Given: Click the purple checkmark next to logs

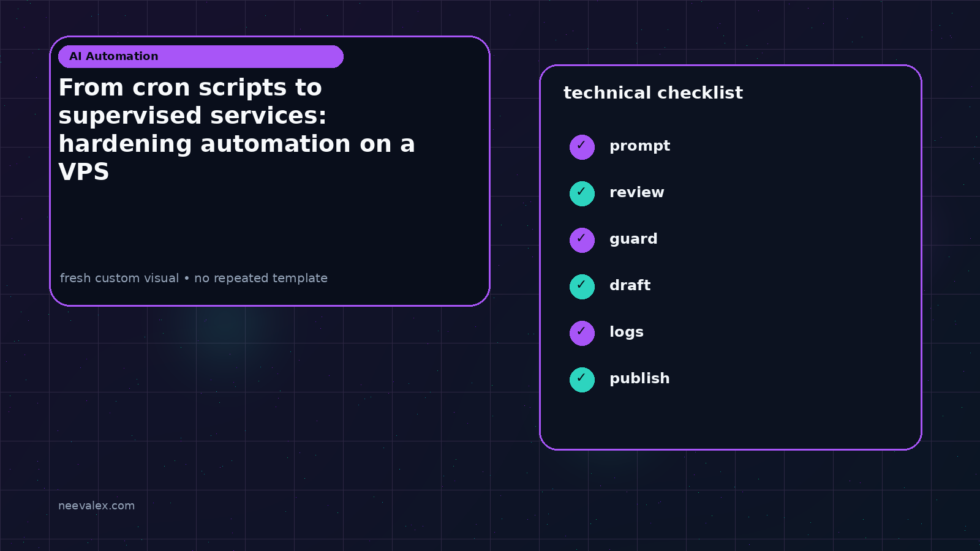Looking at the screenshot, I should point(582,333).
